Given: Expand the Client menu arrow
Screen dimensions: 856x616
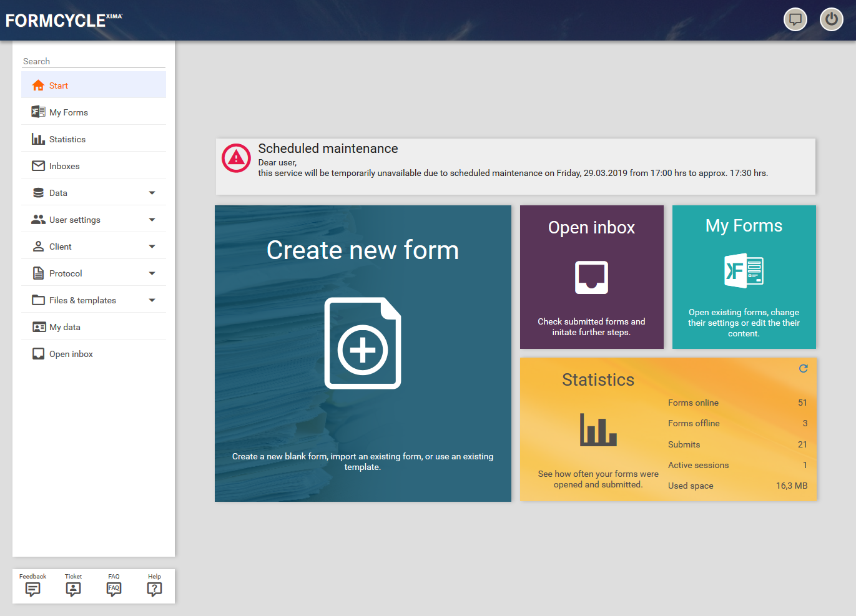Looking at the screenshot, I should tap(152, 247).
